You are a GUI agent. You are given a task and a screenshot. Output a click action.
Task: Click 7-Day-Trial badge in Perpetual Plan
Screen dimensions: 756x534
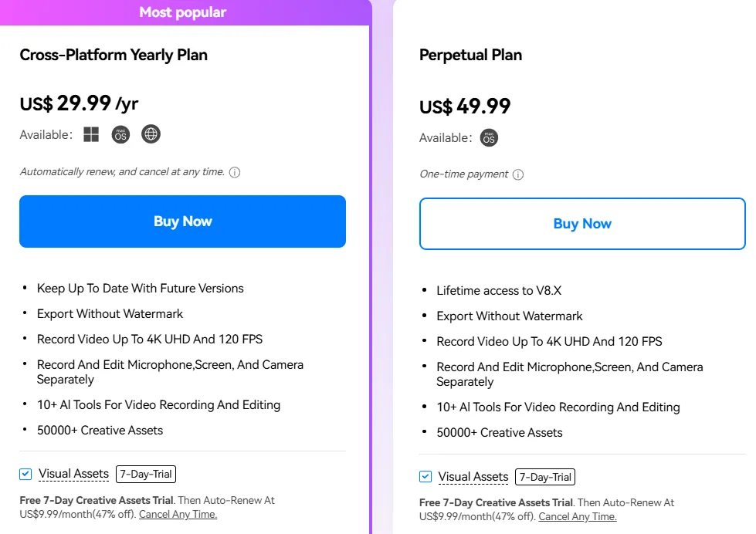[x=544, y=477]
